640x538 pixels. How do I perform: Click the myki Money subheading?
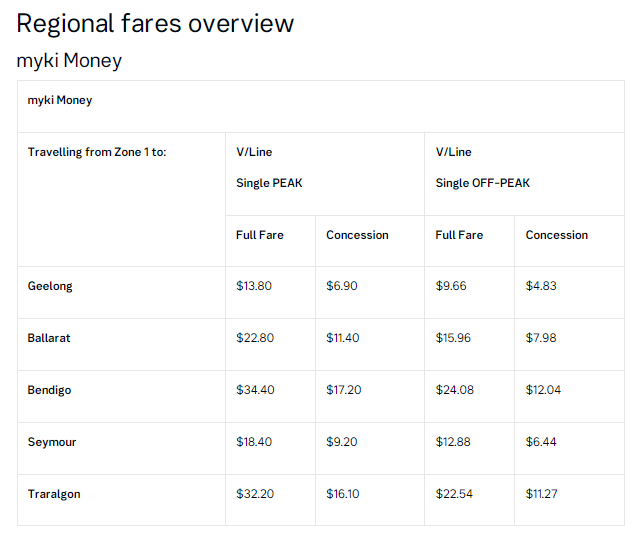[x=69, y=60]
